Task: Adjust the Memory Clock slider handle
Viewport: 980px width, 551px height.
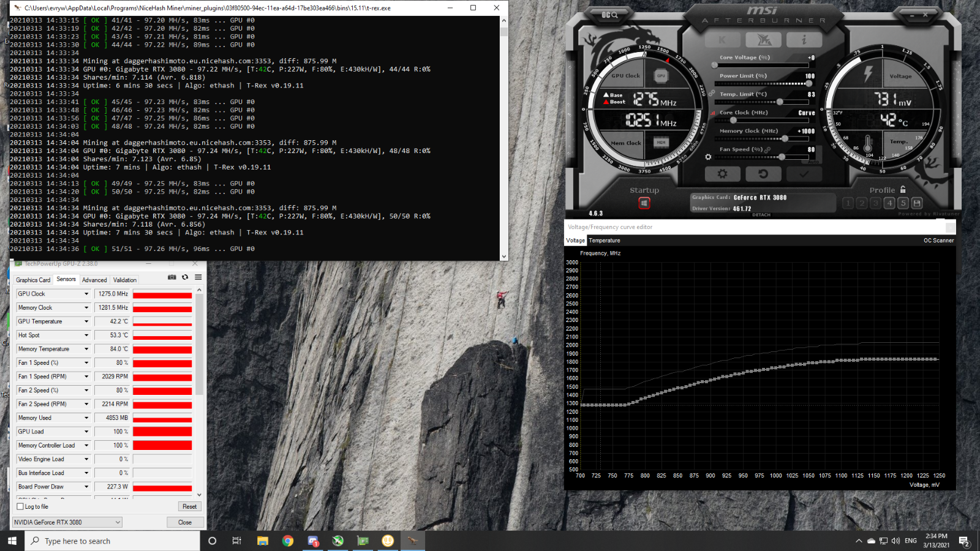Action: pos(785,138)
